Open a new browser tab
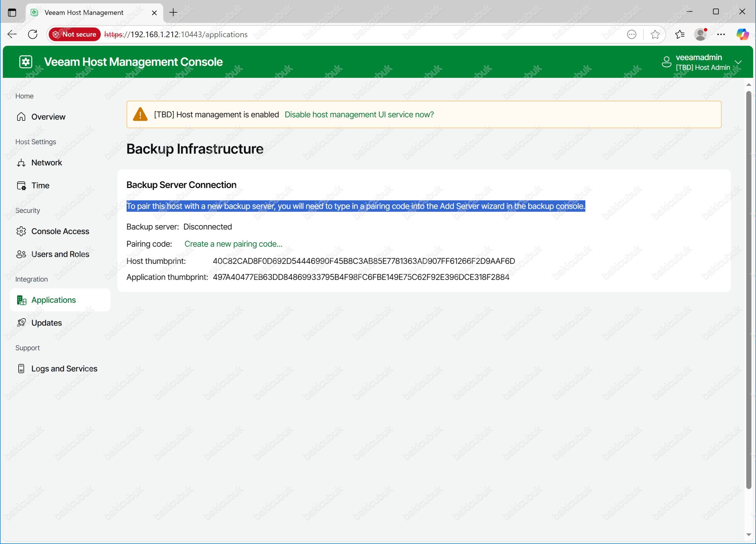This screenshot has height=544, width=756. (173, 13)
